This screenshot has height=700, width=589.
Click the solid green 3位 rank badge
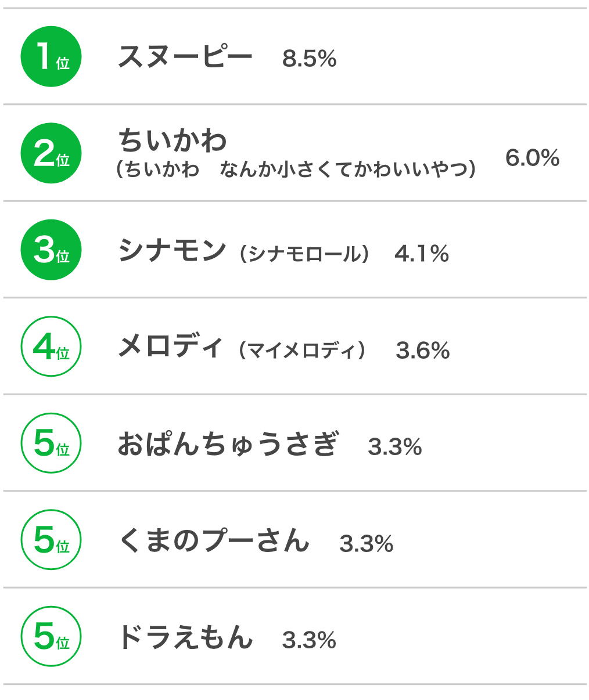pyautogui.click(x=51, y=250)
